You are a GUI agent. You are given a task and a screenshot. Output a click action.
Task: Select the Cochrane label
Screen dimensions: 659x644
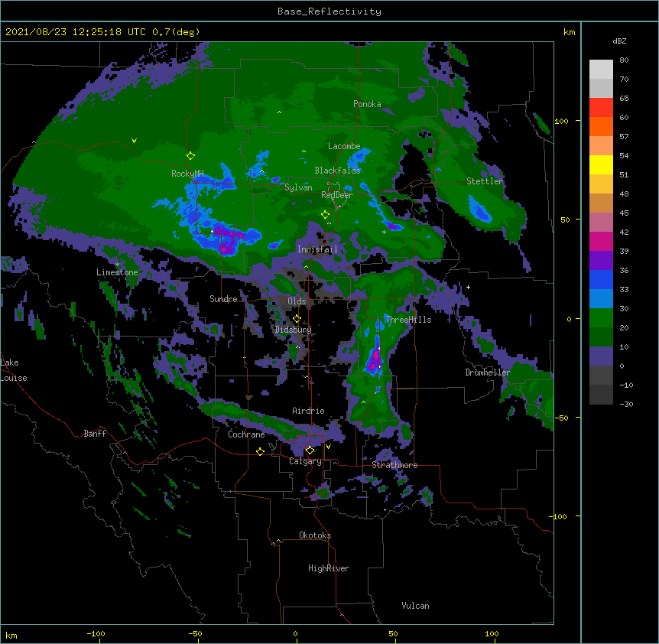[246, 434]
